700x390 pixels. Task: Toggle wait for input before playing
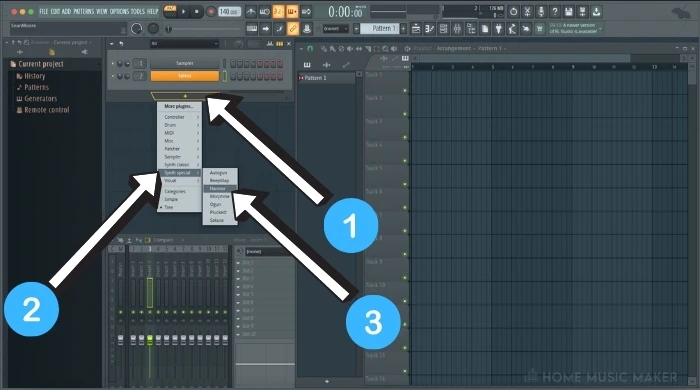tap(265, 12)
